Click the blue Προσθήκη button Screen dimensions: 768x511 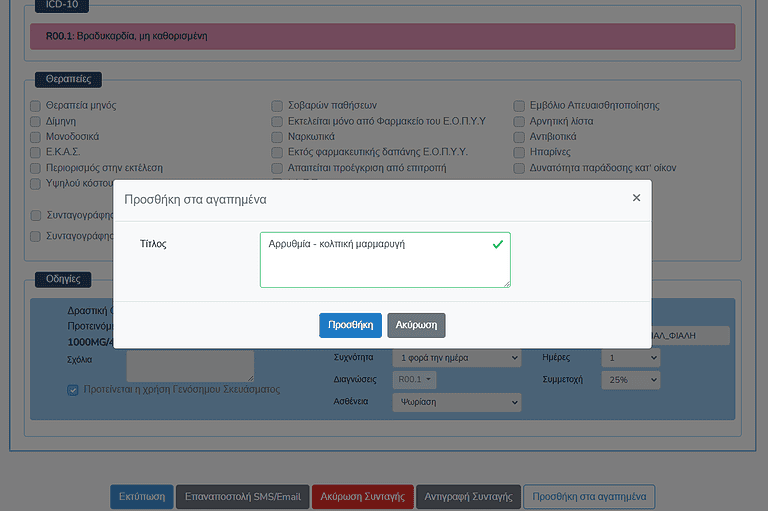click(x=350, y=325)
